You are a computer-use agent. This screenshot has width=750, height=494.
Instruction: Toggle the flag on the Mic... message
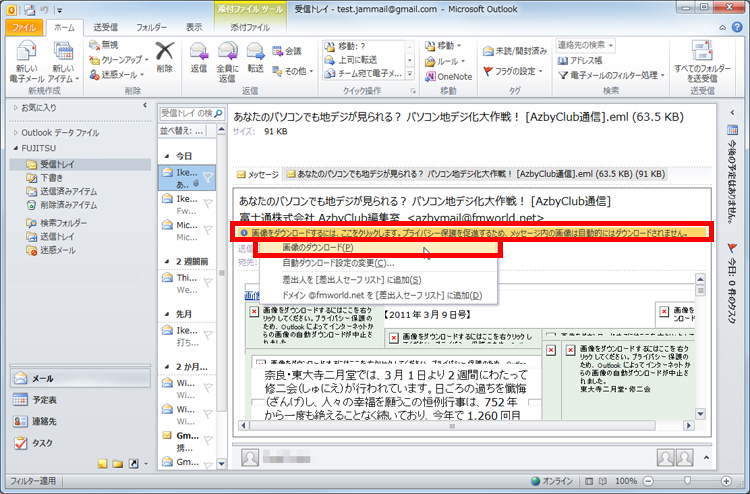pyautogui.click(x=208, y=231)
